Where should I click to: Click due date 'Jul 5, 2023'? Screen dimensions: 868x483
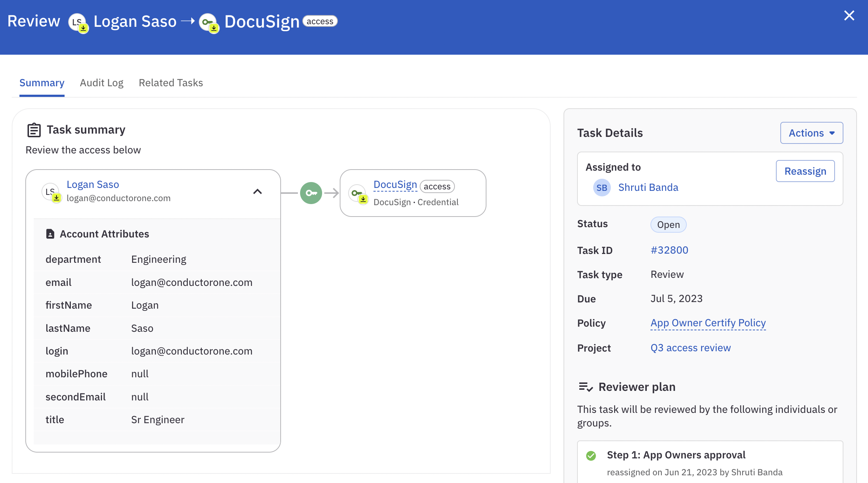[676, 299]
